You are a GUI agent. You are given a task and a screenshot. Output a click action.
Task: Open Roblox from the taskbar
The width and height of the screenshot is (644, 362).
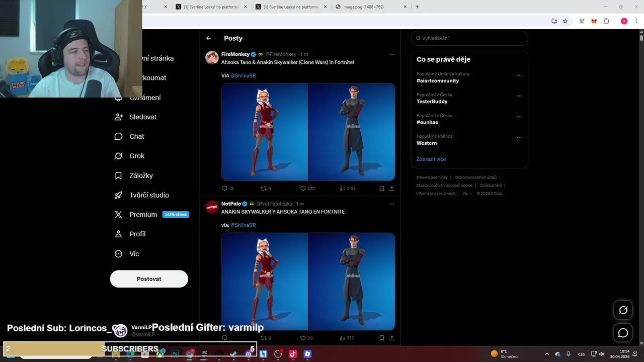[307, 354]
